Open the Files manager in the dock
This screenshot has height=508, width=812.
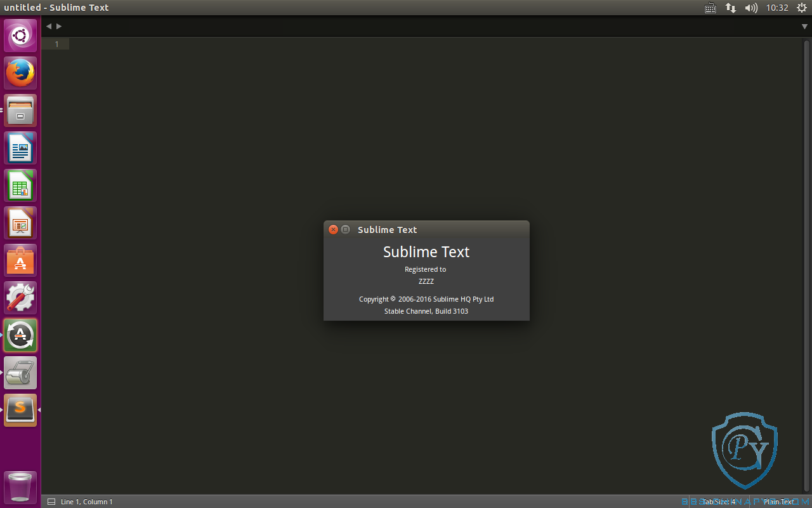(20, 110)
